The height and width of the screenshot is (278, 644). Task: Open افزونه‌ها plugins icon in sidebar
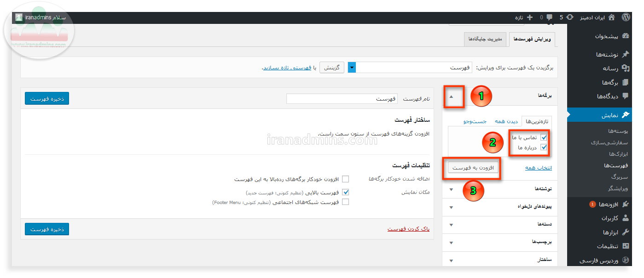click(x=625, y=204)
